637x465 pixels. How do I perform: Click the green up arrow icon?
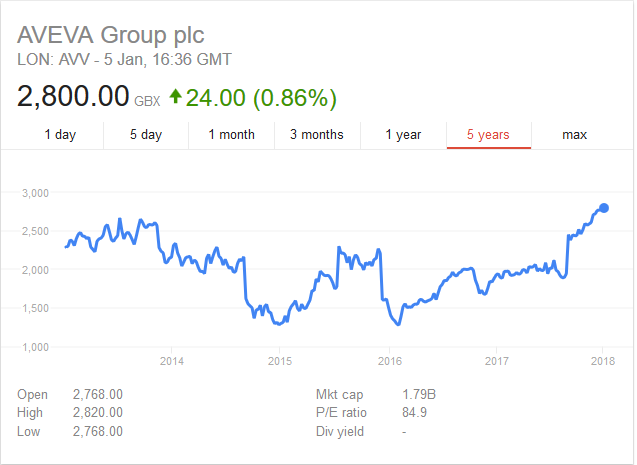[176, 97]
